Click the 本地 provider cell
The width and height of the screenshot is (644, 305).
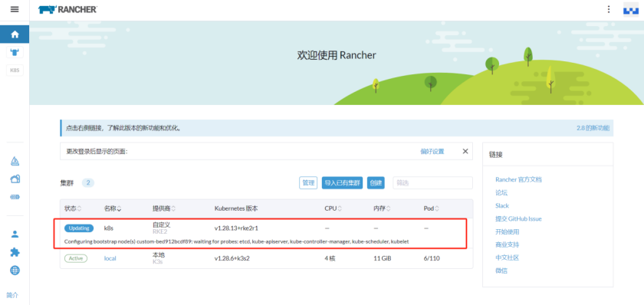click(159, 255)
